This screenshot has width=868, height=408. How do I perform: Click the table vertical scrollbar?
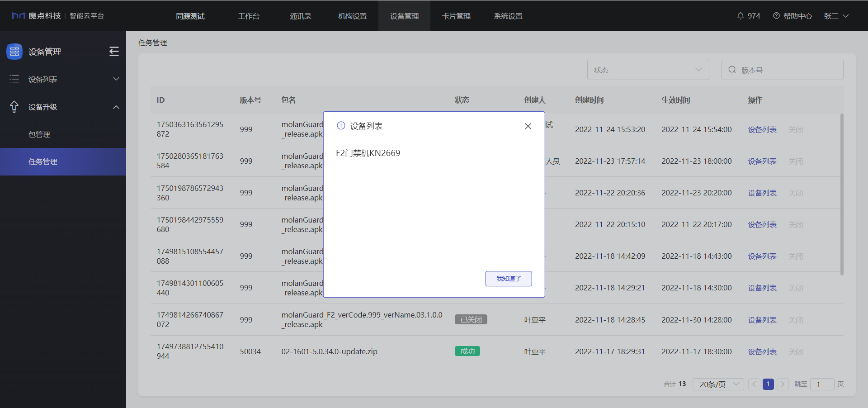[x=842, y=195]
